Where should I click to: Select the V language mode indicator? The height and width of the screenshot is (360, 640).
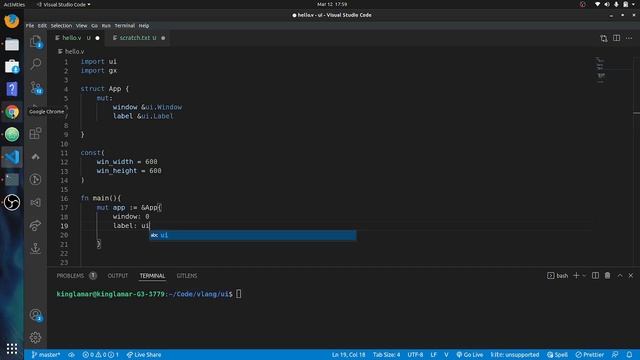coord(446,355)
